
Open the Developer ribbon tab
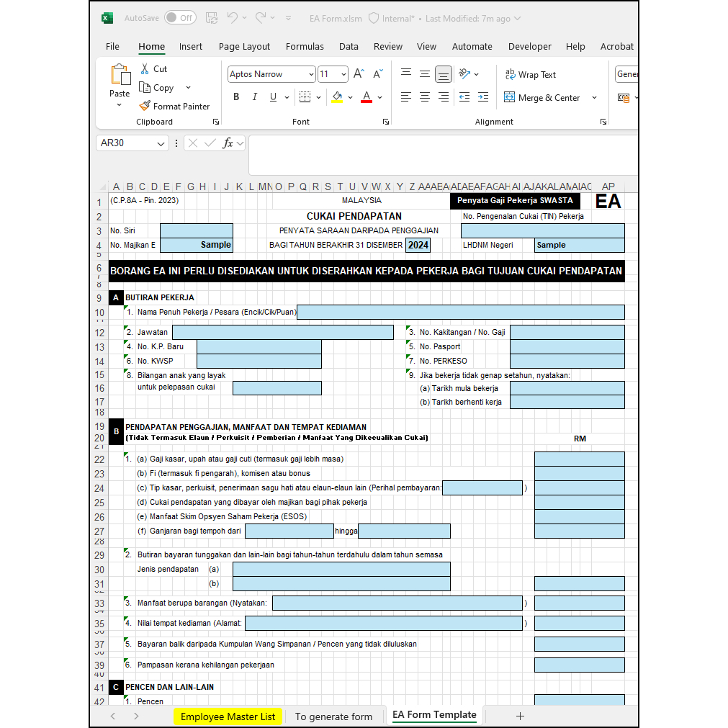(x=529, y=46)
